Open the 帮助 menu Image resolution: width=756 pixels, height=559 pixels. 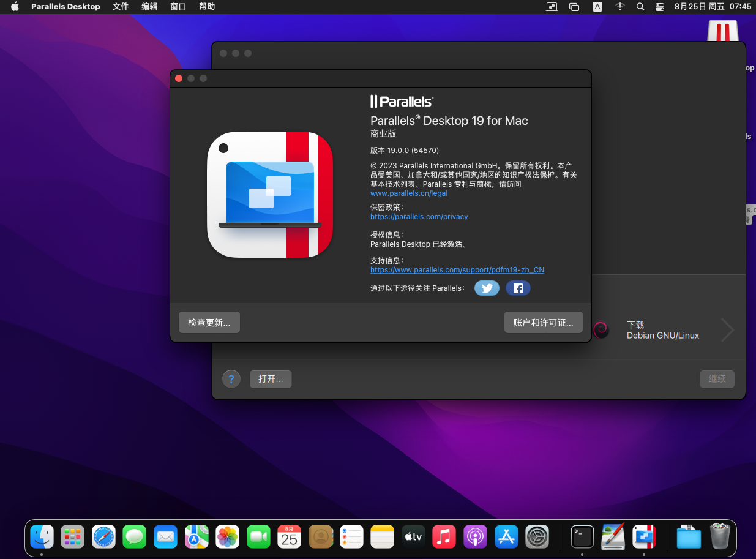pos(207,7)
